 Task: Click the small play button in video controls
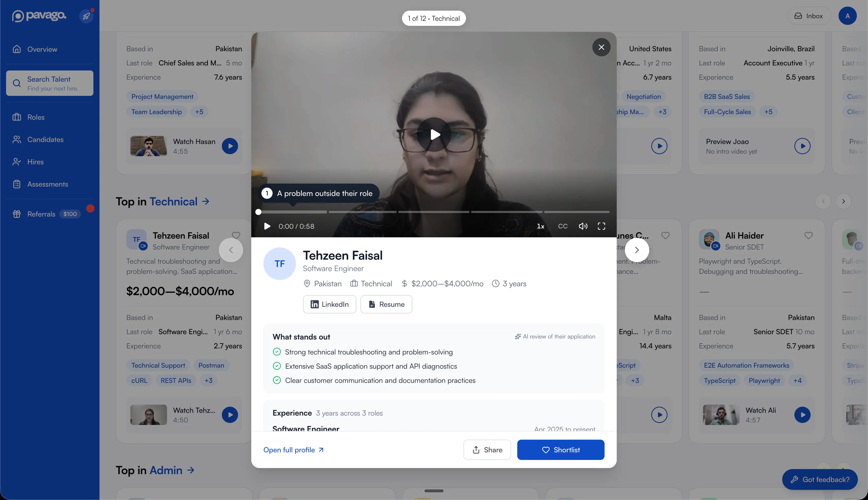[x=267, y=226]
